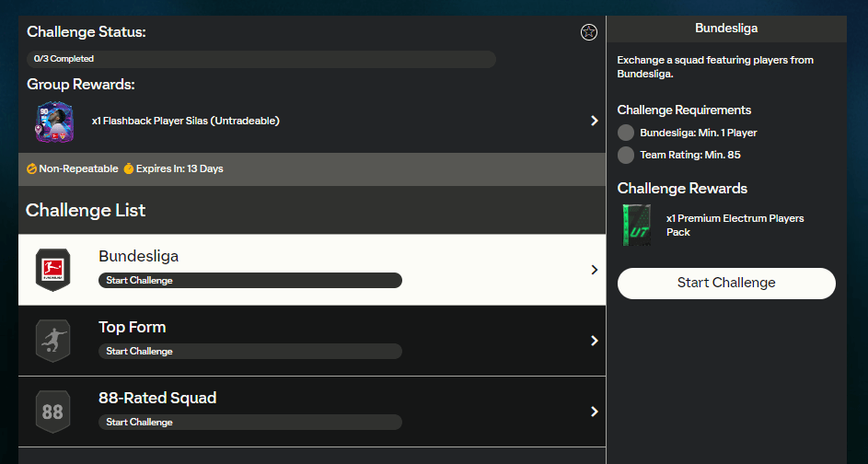The height and width of the screenshot is (464, 868).
Task: Click the Premium Electrum Players Pack image
Action: [636, 226]
